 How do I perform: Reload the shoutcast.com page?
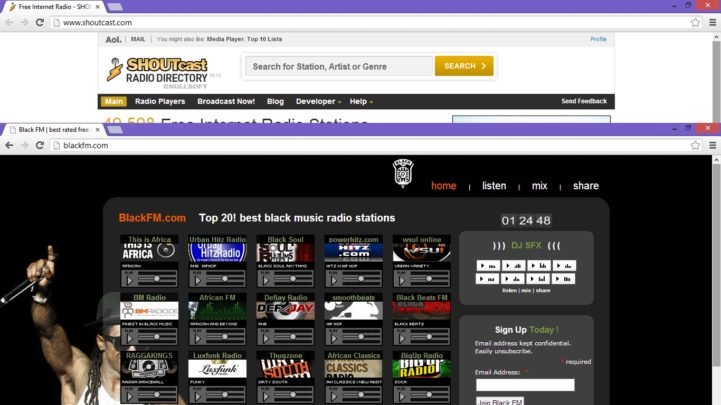point(40,23)
